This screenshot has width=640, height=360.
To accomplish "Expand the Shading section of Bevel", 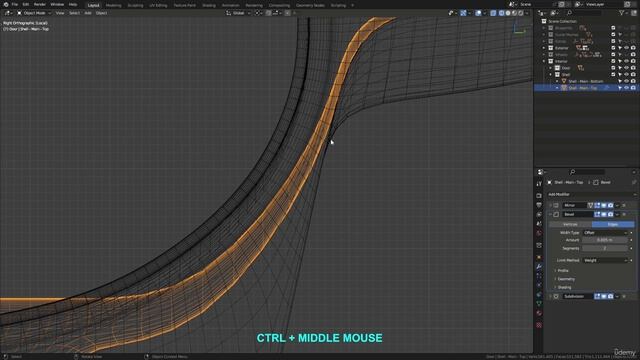I will (x=564, y=288).
